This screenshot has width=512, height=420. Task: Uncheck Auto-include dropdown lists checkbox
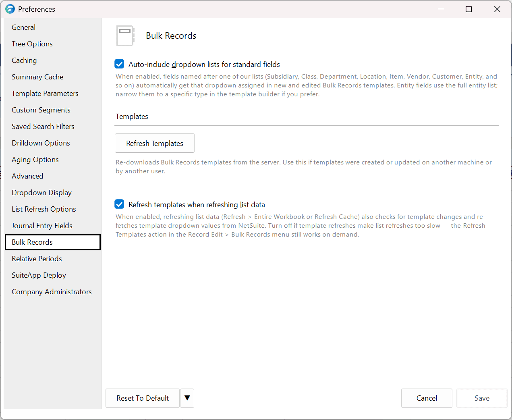pos(119,64)
